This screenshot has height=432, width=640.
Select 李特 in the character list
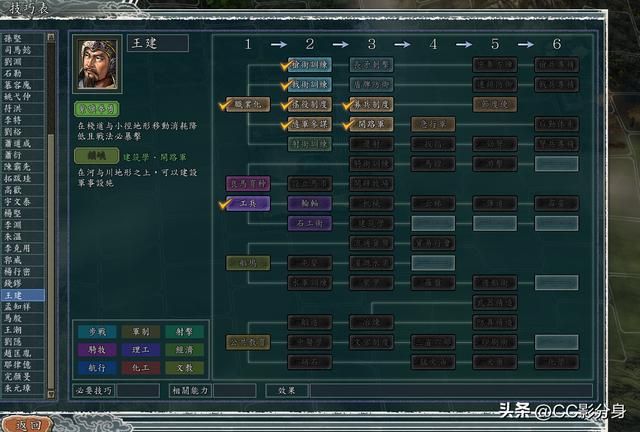pyautogui.click(x=22, y=120)
